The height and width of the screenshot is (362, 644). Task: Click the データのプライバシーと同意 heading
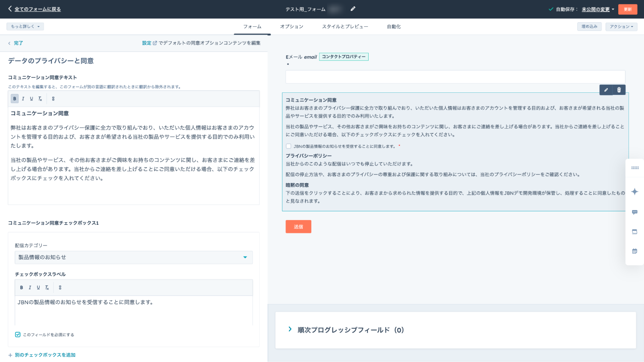coord(51,61)
